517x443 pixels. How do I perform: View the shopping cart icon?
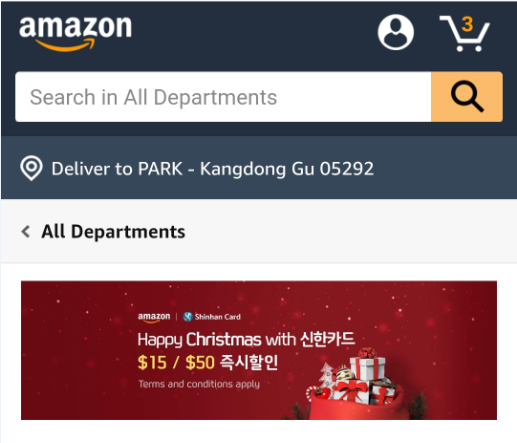pyautogui.click(x=465, y=33)
